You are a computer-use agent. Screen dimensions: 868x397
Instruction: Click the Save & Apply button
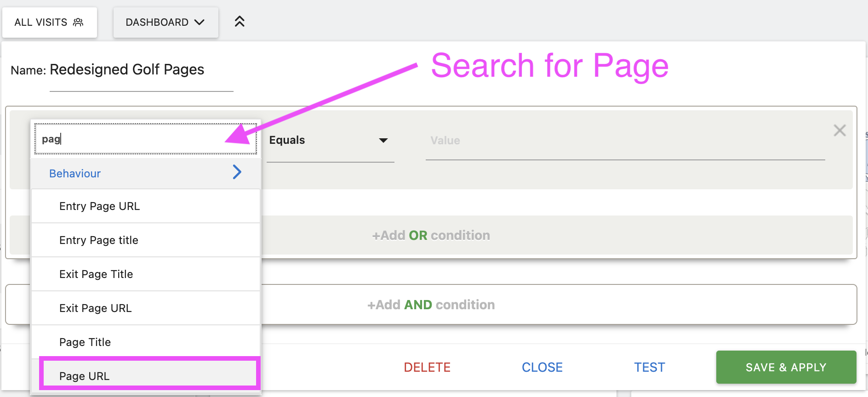(x=786, y=367)
